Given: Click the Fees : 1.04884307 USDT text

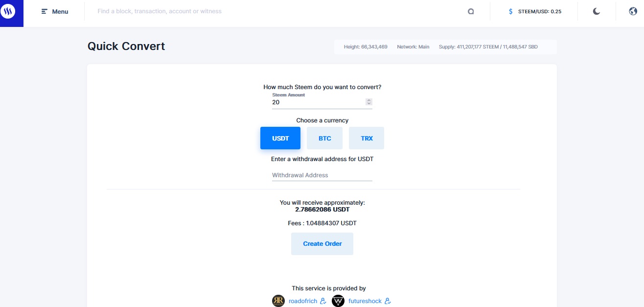Looking at the screenshot, I should (x=322, y=223).
